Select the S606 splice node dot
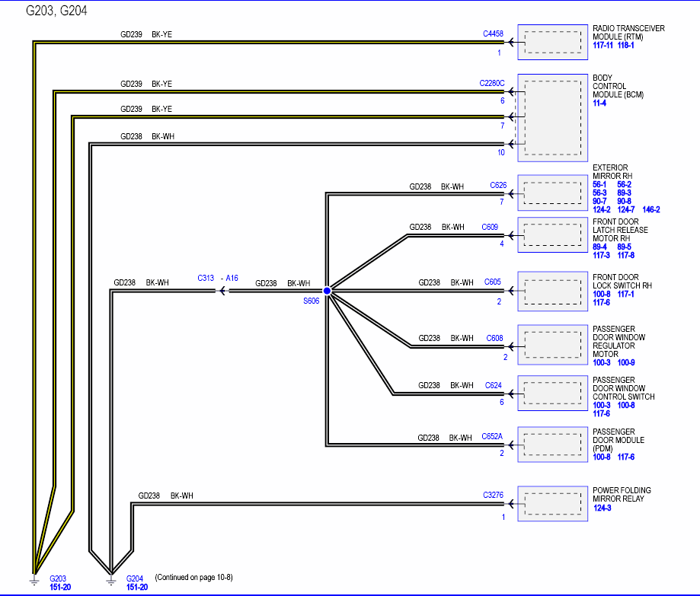 327,291
